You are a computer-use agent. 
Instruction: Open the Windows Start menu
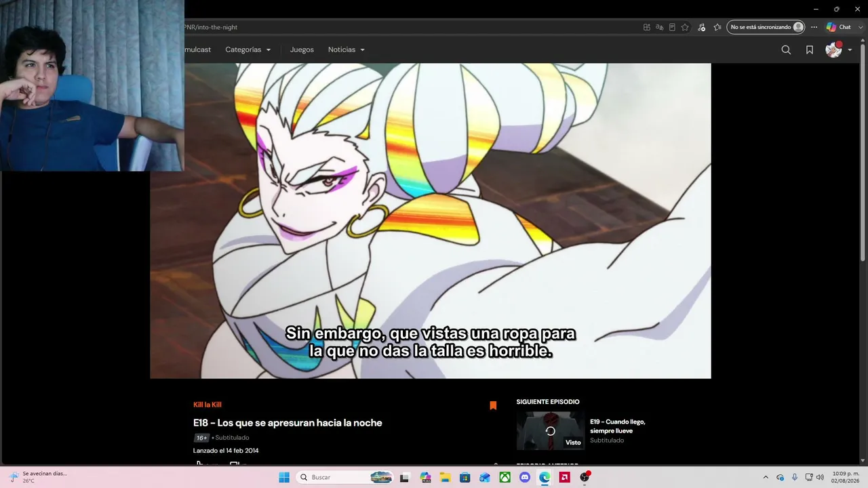[x=284, y=477]
